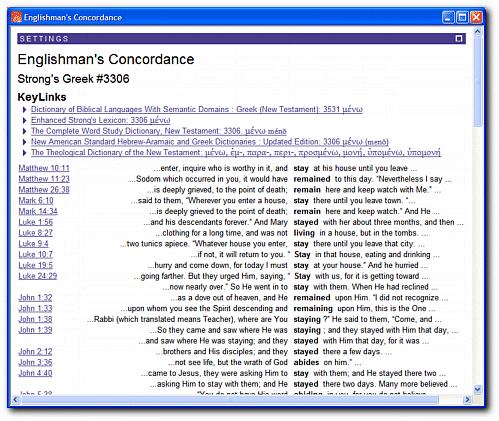Select the bold word 'abides' in John 3:36
Image resolution: width=499 pixels, height=421 pixels.
click(x=306, y=362)
